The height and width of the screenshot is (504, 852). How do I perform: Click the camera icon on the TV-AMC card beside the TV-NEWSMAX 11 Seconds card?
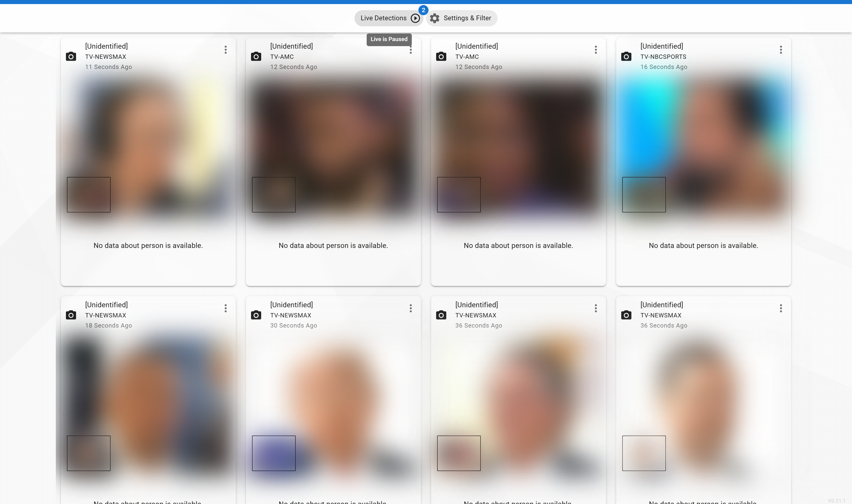[256, 56]
